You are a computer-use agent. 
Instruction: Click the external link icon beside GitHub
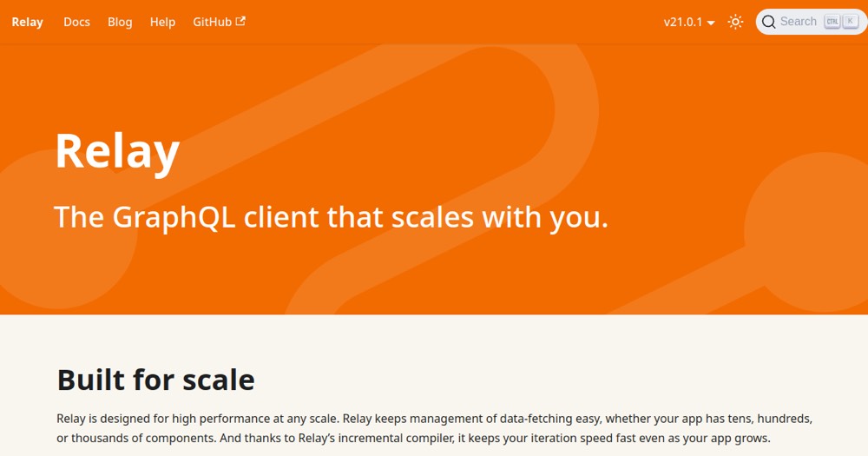click(x=240, y=21)
